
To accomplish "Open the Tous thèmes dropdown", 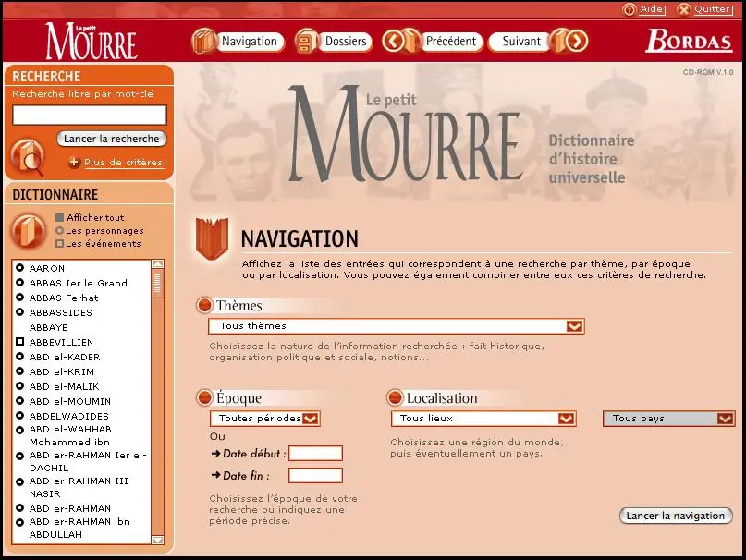I will point(397,326).
